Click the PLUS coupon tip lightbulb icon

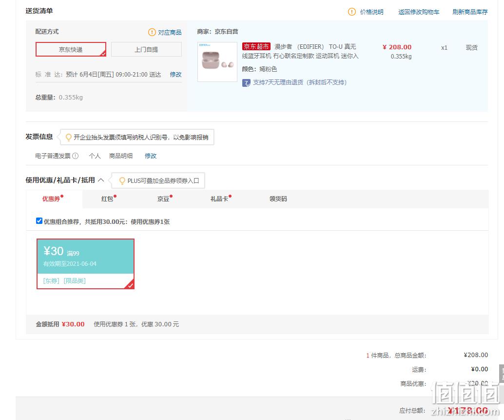tap(122, 181)
